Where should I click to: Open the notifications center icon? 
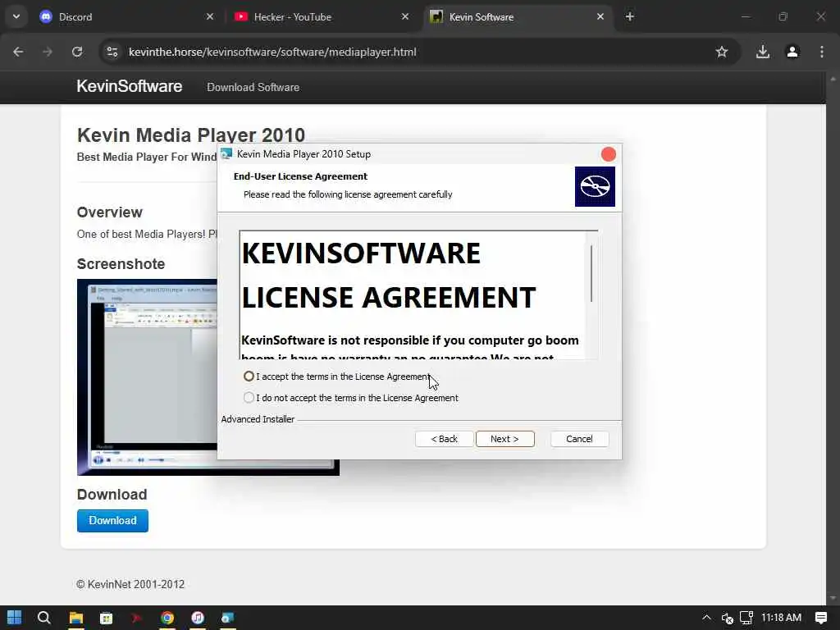pos(820,618)
